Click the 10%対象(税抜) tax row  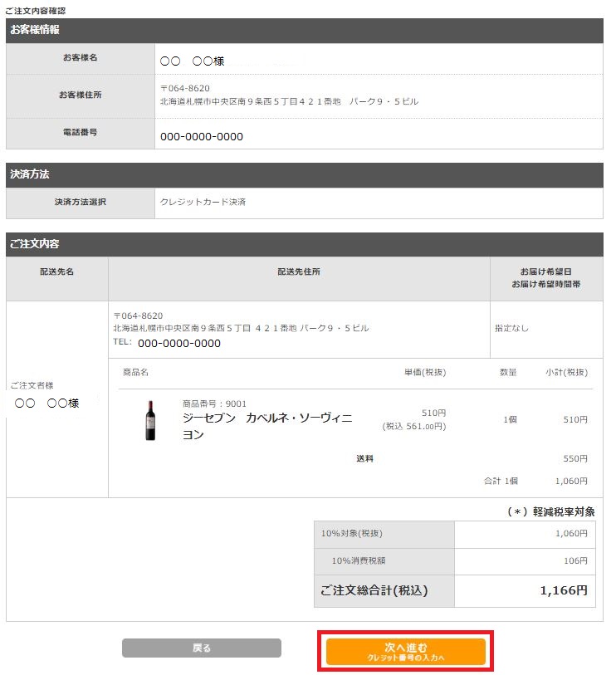coord(357,534)
